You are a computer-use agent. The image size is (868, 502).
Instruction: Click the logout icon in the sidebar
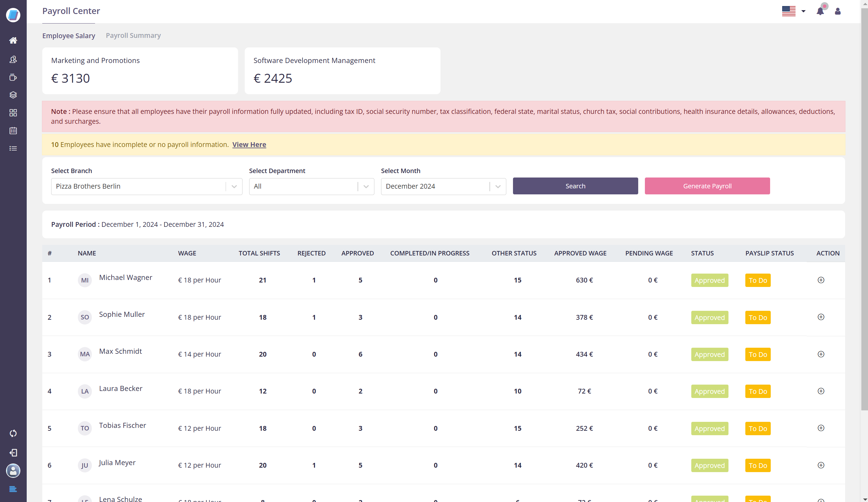click(13, 453)
